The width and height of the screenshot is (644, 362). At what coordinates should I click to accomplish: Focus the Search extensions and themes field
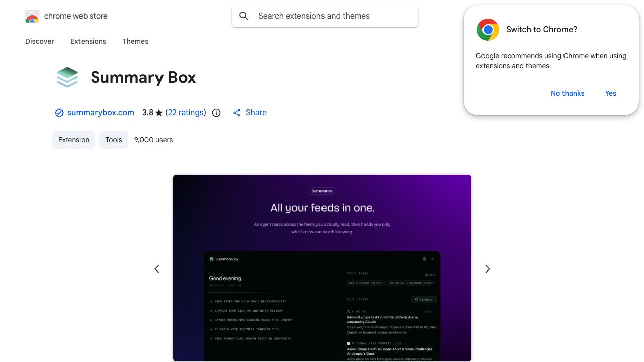(325, 16)
